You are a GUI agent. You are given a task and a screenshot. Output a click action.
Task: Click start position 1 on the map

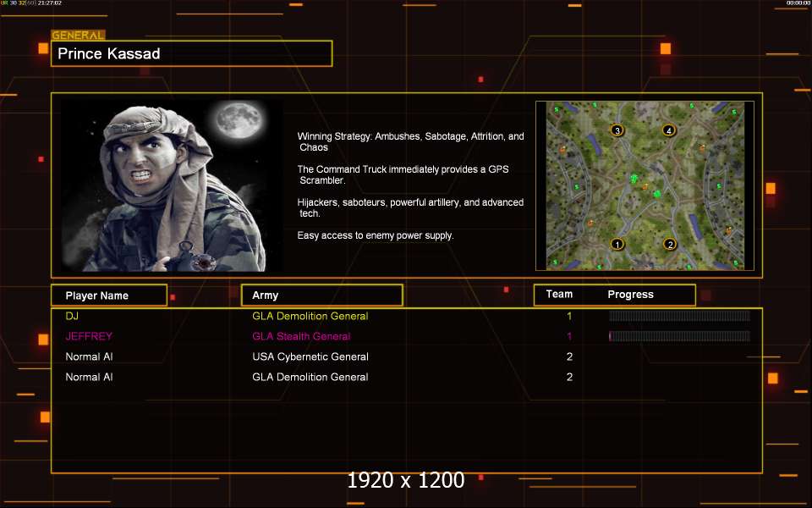tap(617, 245)
